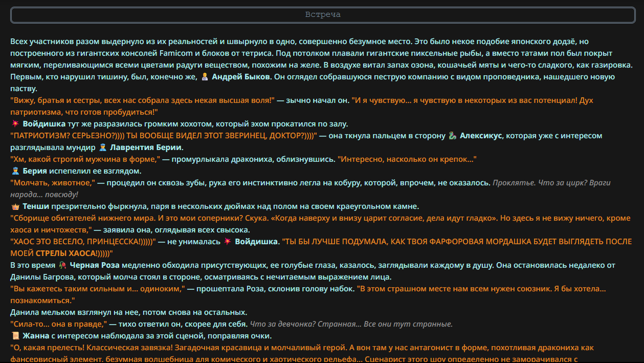This screenshot has width=644, height=363.
Task: Select "Войдишка" after "не унималась"
Action: 256,242
